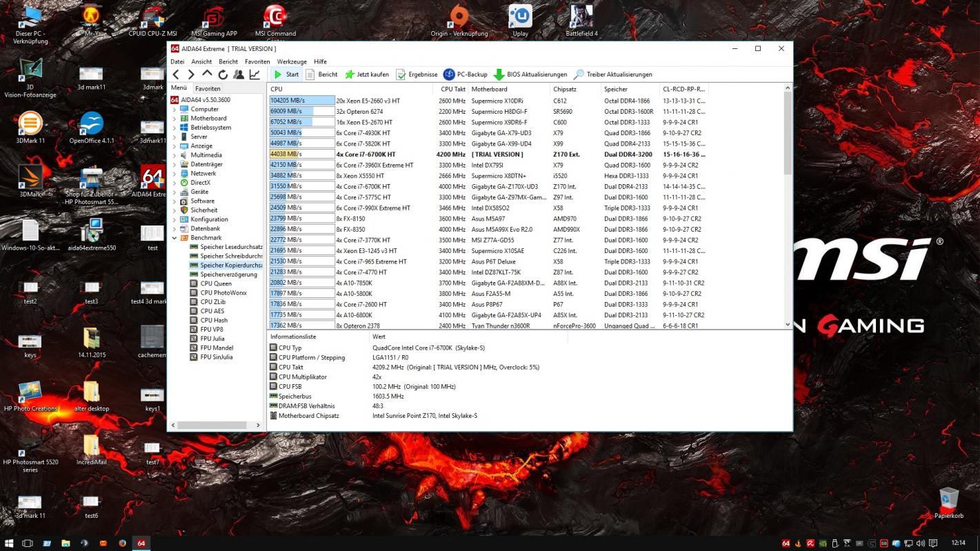This screenshot has width=980, height=551.
Task: Expand the Datenträger tree node
Action: coord(174,164)
